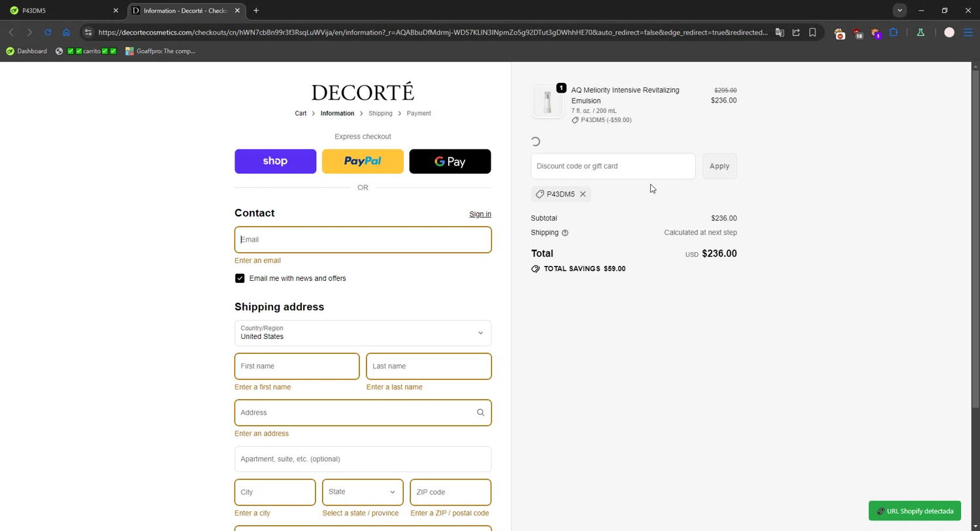Screen dimensions: 980x531
Task: Click the green flask labs icon
Action: coord(921,32)
